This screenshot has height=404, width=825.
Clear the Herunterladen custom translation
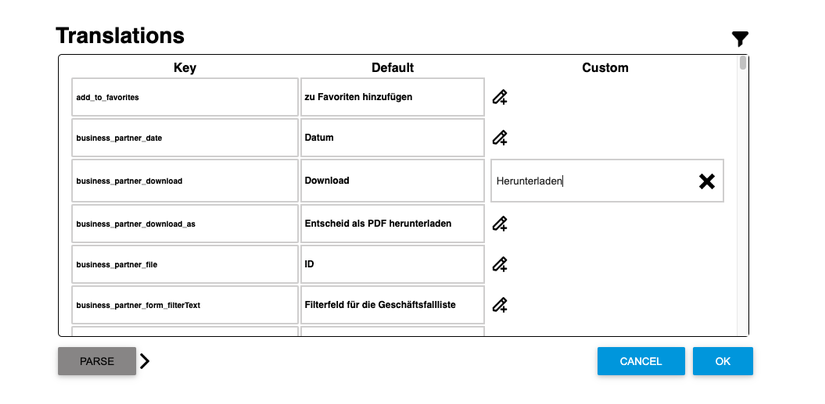706,181
